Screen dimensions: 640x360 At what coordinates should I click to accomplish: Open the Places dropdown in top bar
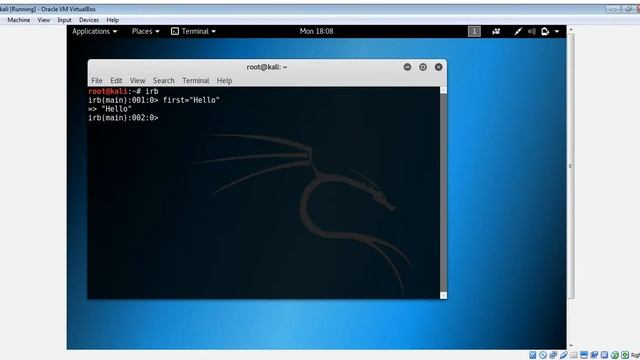(145, 31)
